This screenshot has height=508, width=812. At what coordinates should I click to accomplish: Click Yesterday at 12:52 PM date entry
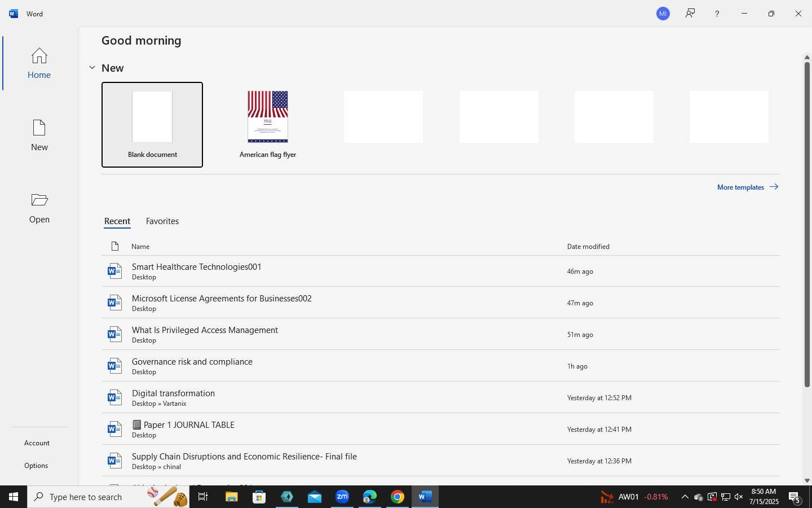point(599,398)
